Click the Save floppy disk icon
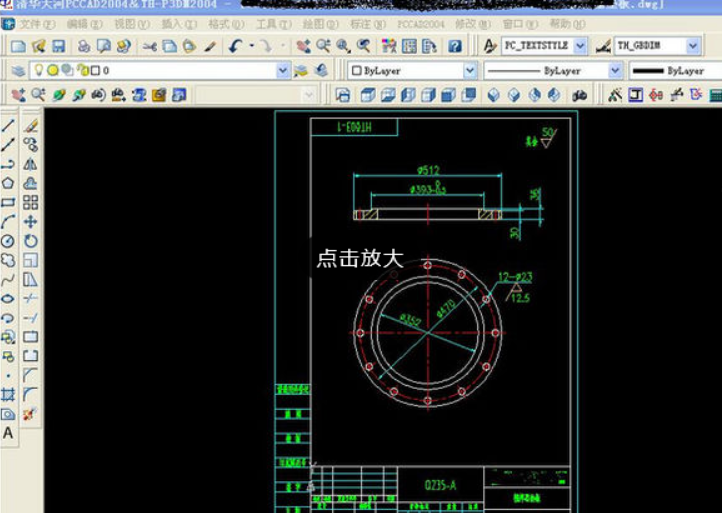The image size is (723, 513). click(x=59, y=46)
